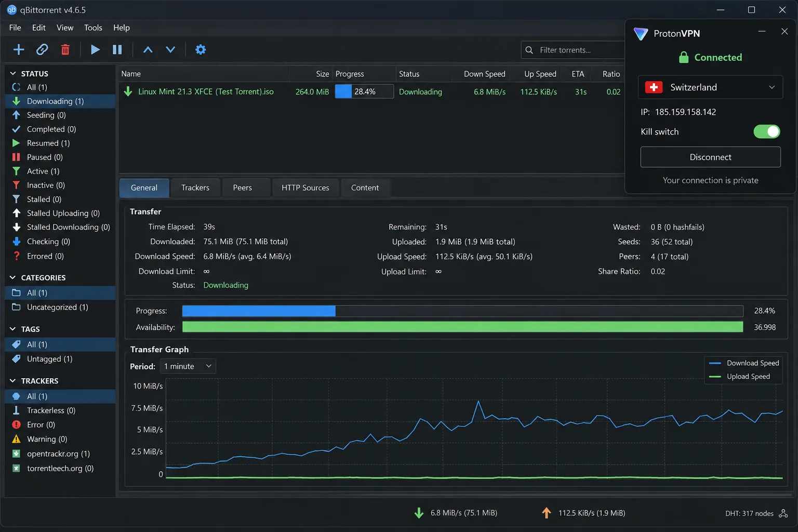
Task: Select the Untagged tag filter
Action: pos(60,358)
